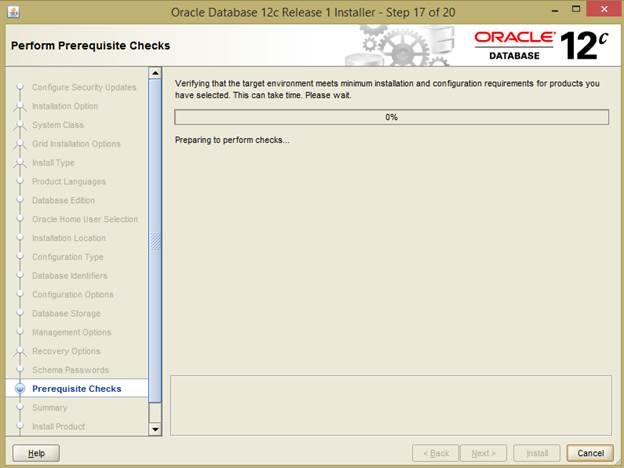The height and width of the screenshot is (468, 624).
Task: Click the 0% progress bar
Action: pos(392,117)
